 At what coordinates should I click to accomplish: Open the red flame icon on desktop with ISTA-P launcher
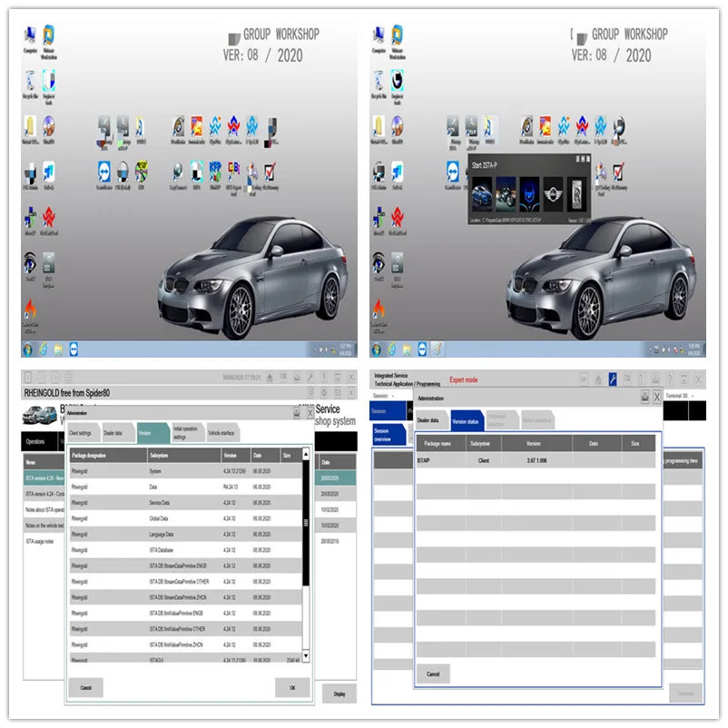pos(379,316)
